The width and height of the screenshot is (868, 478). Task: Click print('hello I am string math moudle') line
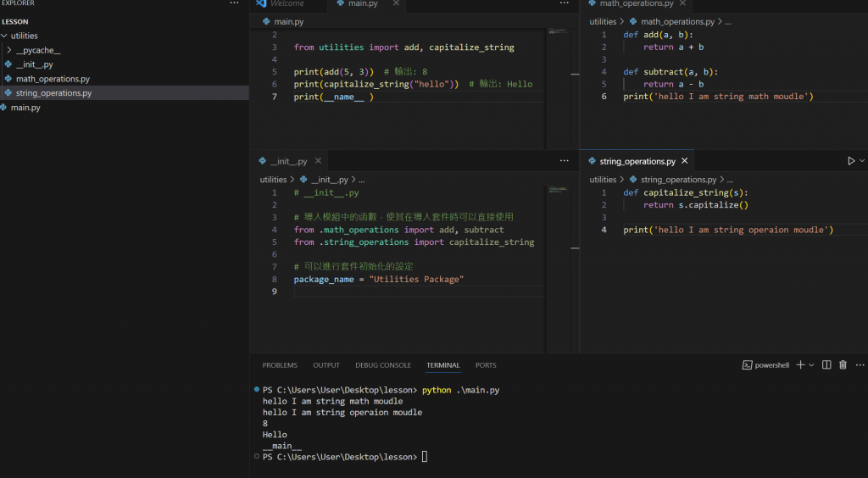[x=719, y=97]
